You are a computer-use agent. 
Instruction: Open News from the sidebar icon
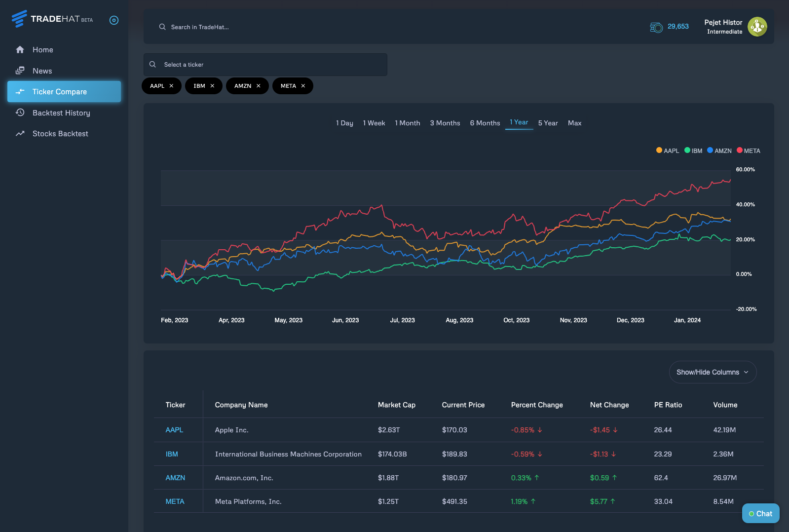[20, 71]
